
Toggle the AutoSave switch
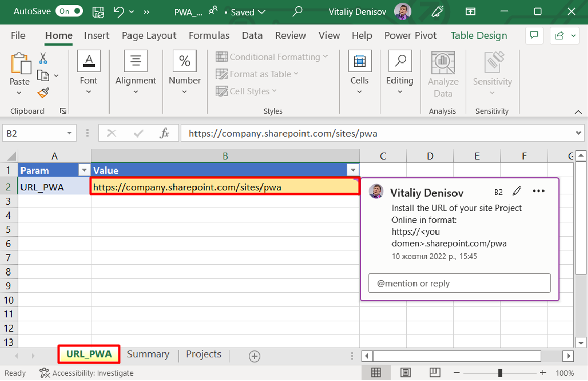click(x=70, y=11)
